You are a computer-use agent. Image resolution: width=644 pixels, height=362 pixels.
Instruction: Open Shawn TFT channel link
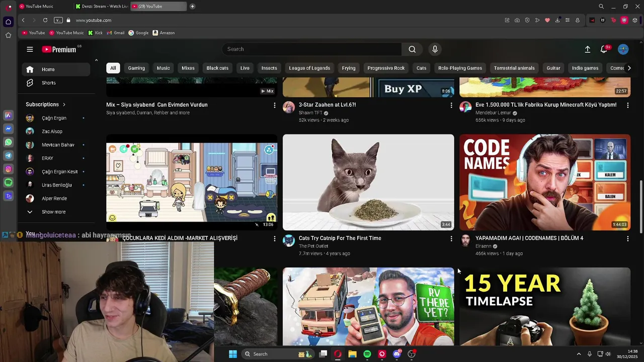click(x=310, y=113)
